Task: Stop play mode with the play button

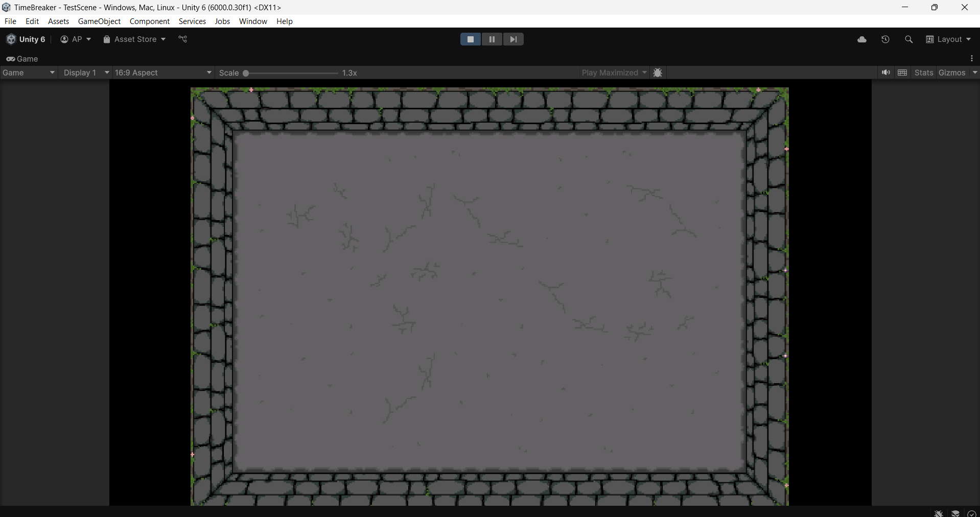Action: (x=471, y=39)
